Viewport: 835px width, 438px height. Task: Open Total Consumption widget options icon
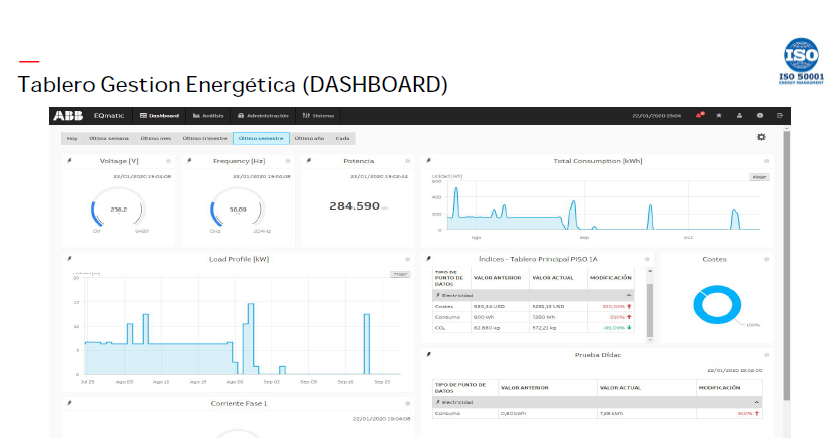click(767, 161)
